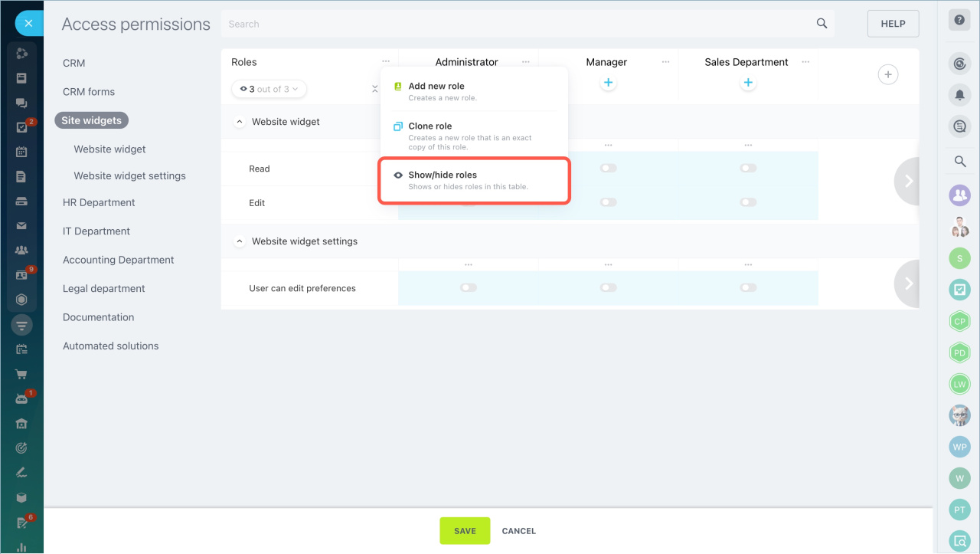Click the magnifier icon in search bar
The image size is (980, 554).
point(822,24)
